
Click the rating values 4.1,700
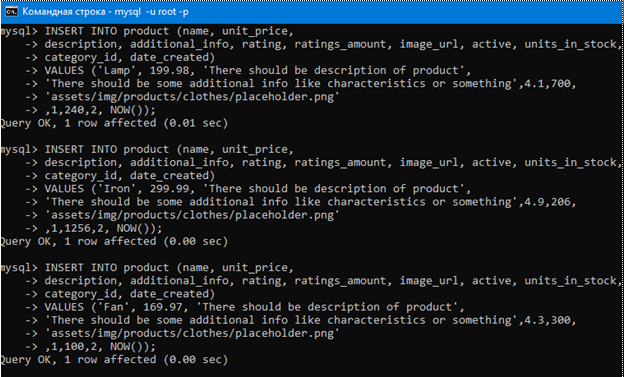tap(547, 84)
